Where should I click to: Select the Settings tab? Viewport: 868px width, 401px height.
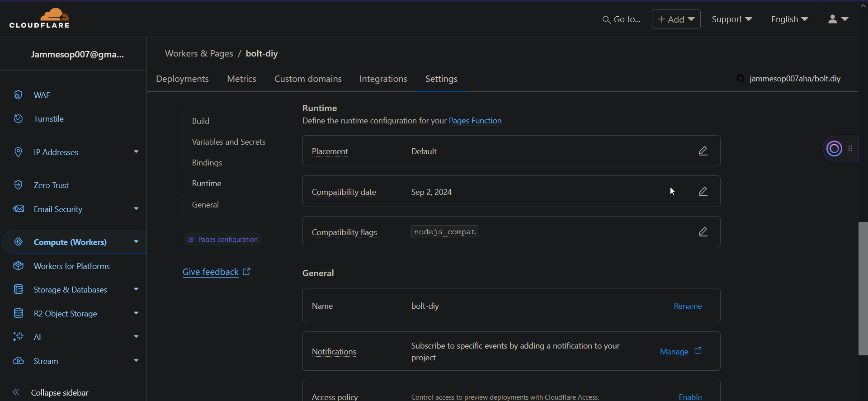coord(441,79)
